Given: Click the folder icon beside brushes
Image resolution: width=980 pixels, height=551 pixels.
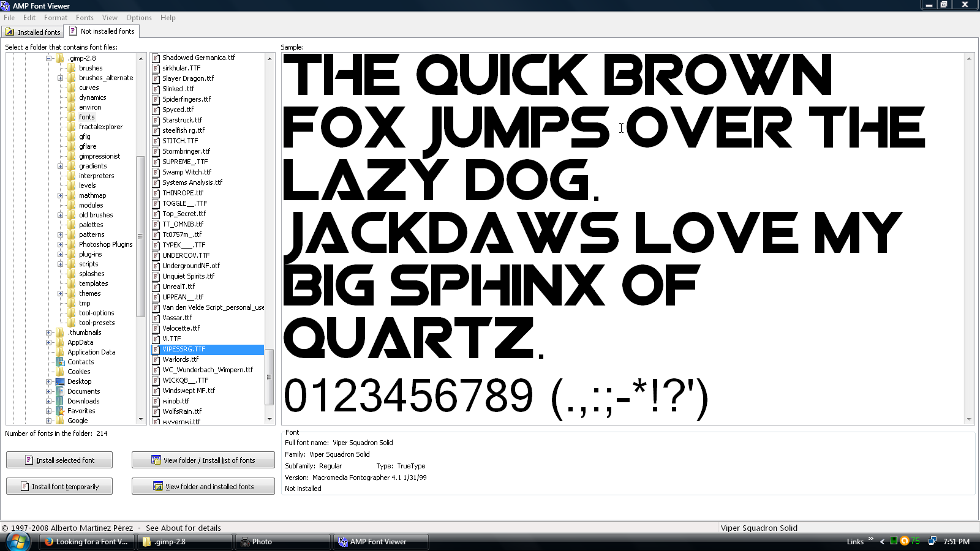Looking at the screenshot, I should point(72,68).
